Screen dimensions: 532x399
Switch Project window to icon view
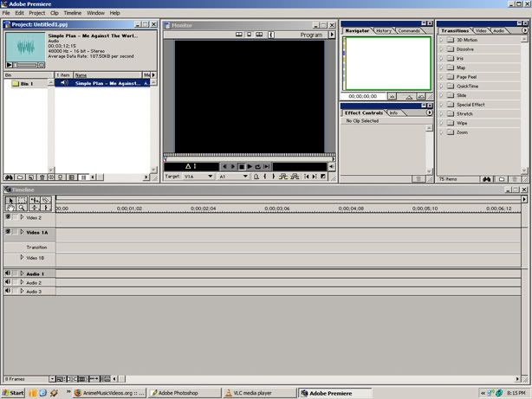coord(61,177)
